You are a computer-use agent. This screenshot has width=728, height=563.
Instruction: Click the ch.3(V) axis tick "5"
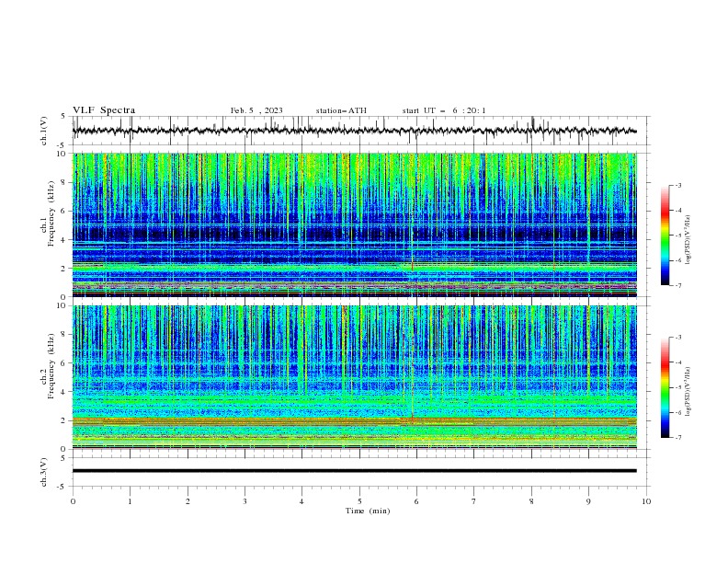coord(63,458)
